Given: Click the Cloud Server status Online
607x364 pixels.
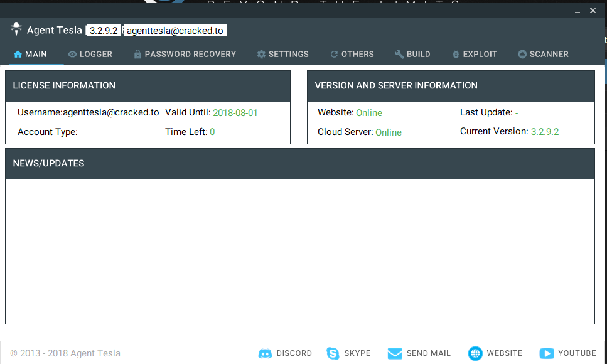Looking at the screenshot, I should click(389, 132).
